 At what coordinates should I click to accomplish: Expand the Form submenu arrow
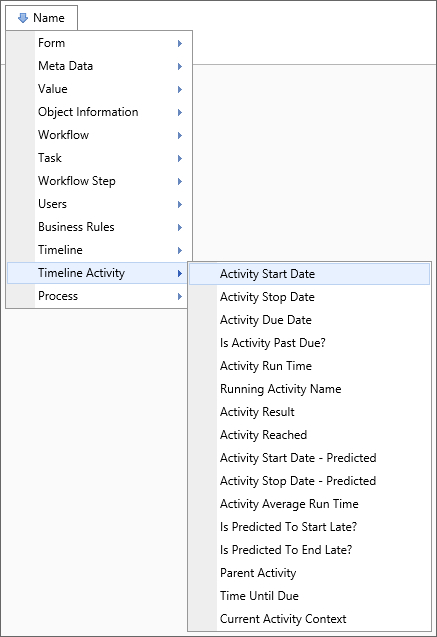click(x=180, y=43)
